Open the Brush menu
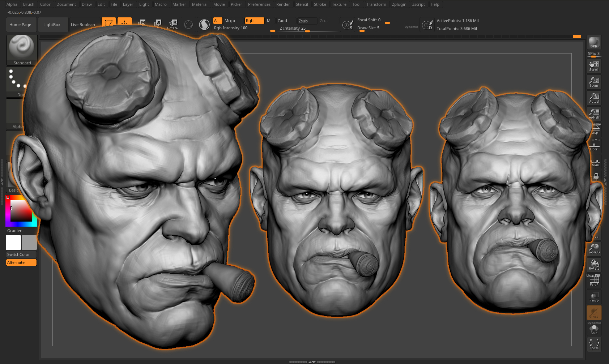The image size is (609, 364). click(x=29, y=4)
